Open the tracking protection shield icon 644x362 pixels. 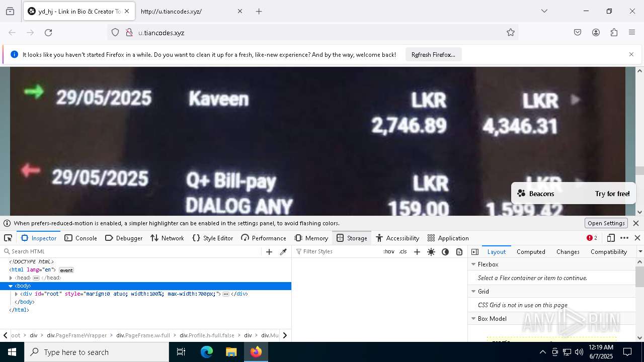click(x=115, y=33)
